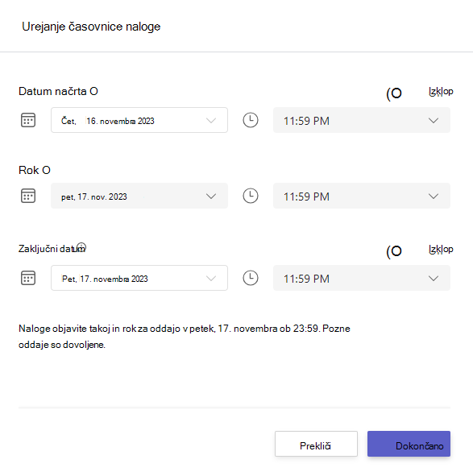The height and width of the screenshot is (476, 473).
Task: Click the calendar icon in the Rok row
Action: tap(28, 196)
